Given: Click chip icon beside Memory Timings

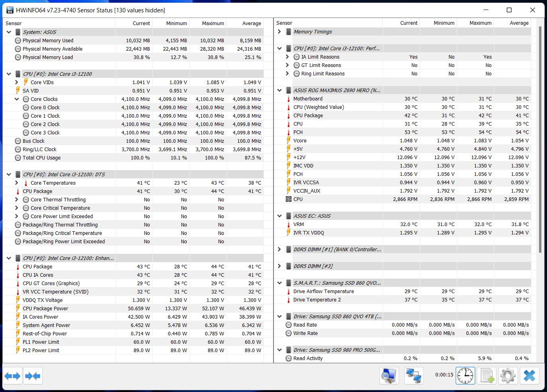Looking at the screenshot, I should click(x=289, y=32).
